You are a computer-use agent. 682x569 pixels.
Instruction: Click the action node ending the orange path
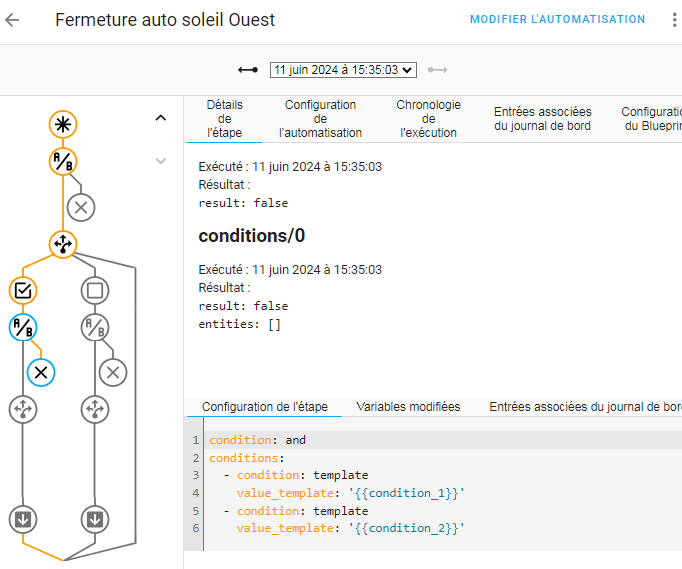(23, 519)
